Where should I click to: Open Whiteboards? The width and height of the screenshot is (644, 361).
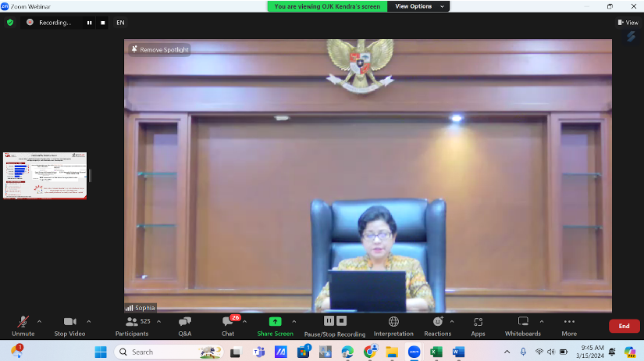(522, 322)
